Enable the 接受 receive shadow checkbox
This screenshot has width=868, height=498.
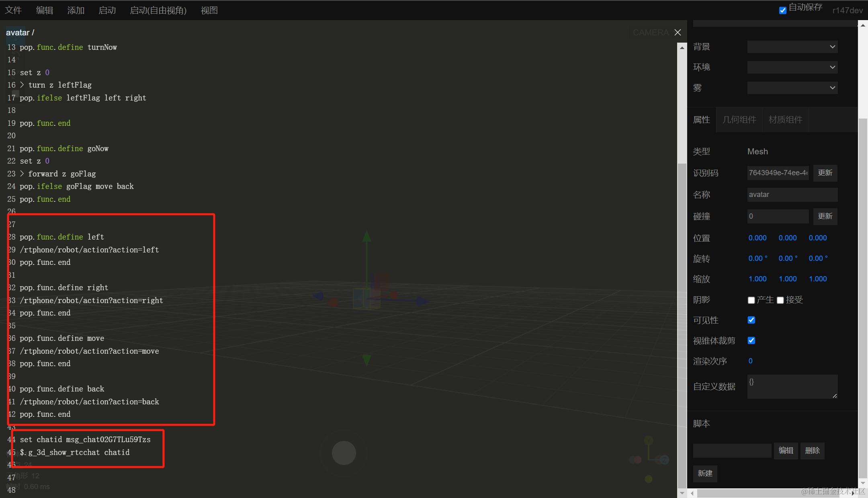tap(780, 300)
